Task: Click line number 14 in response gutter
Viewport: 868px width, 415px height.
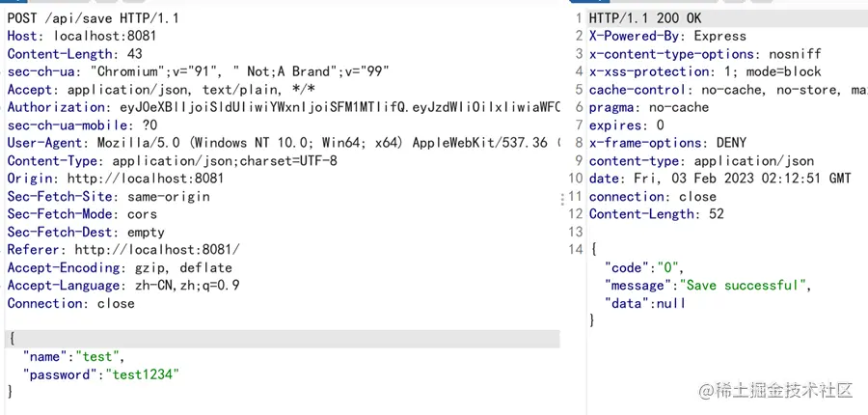Action: [x=576, y=250]
